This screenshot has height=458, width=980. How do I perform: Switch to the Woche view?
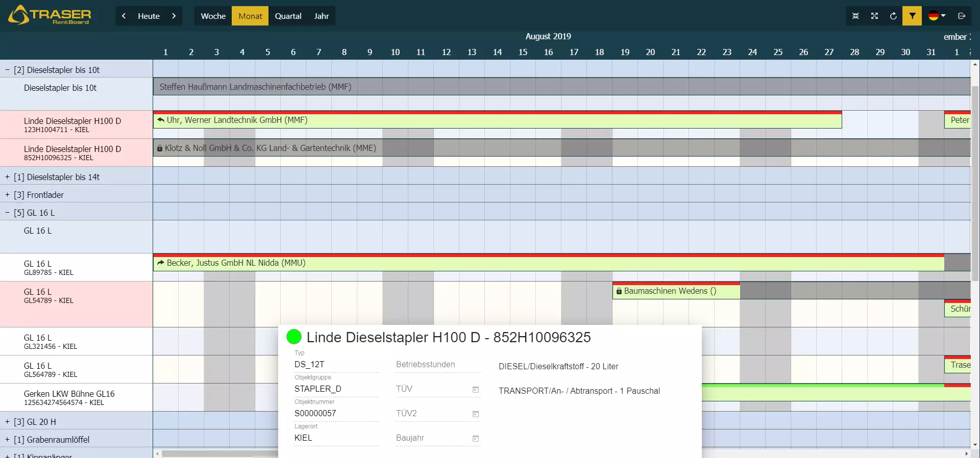pyautogui.click(x=213, y=16)
